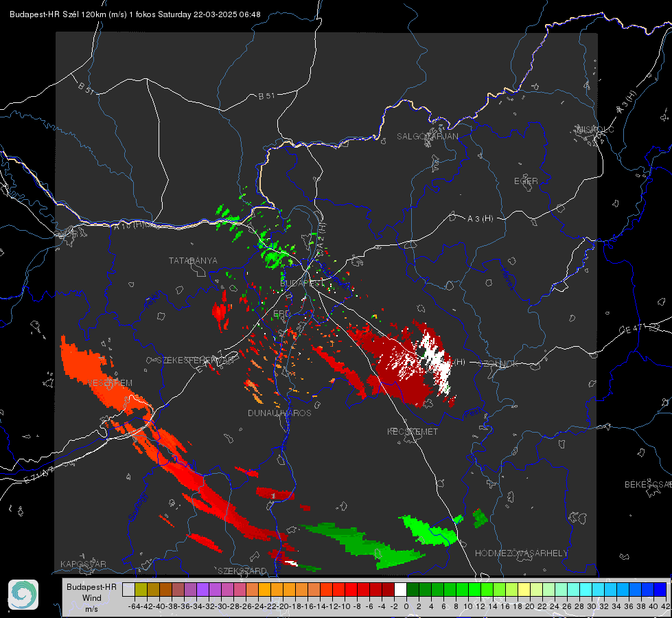Image resolution: width=672 pixels, height=618 pixels.
Task: Select the KECSKEMÉT city label
Action: click(413, 431)
